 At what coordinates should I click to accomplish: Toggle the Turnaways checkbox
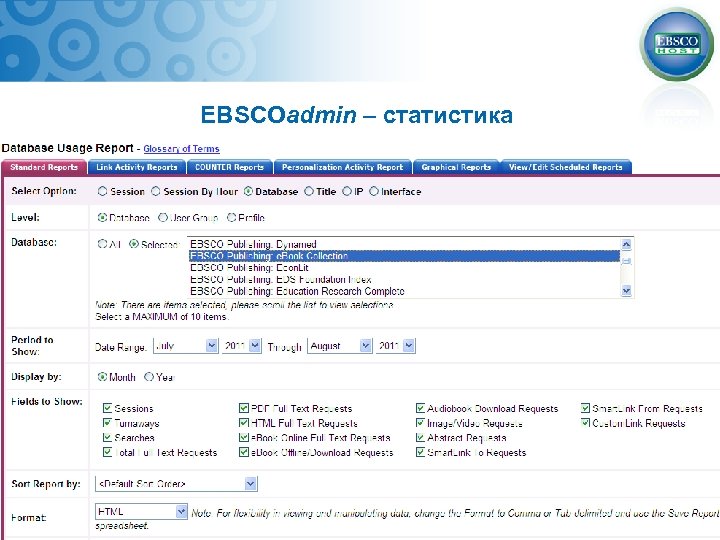[x=107, y=422]
